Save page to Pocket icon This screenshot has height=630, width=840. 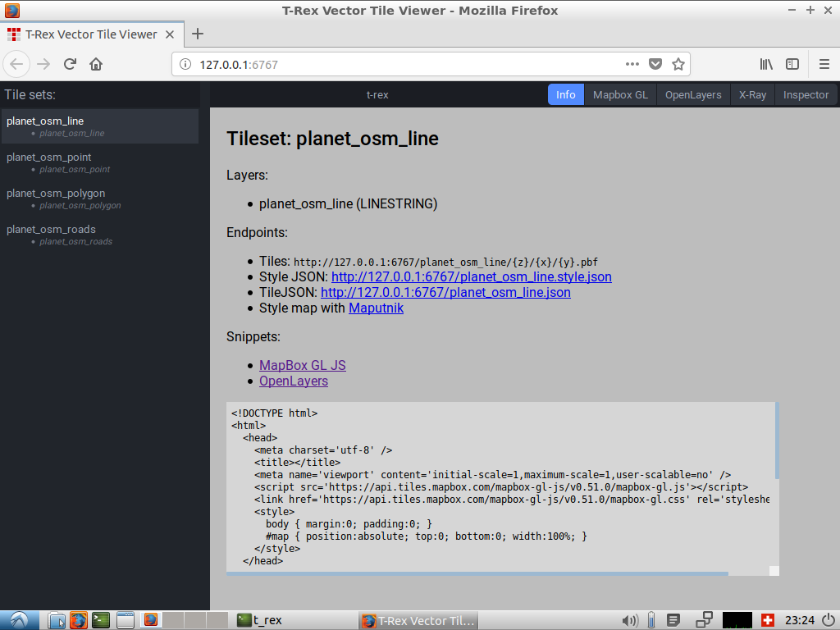[655, 64]
